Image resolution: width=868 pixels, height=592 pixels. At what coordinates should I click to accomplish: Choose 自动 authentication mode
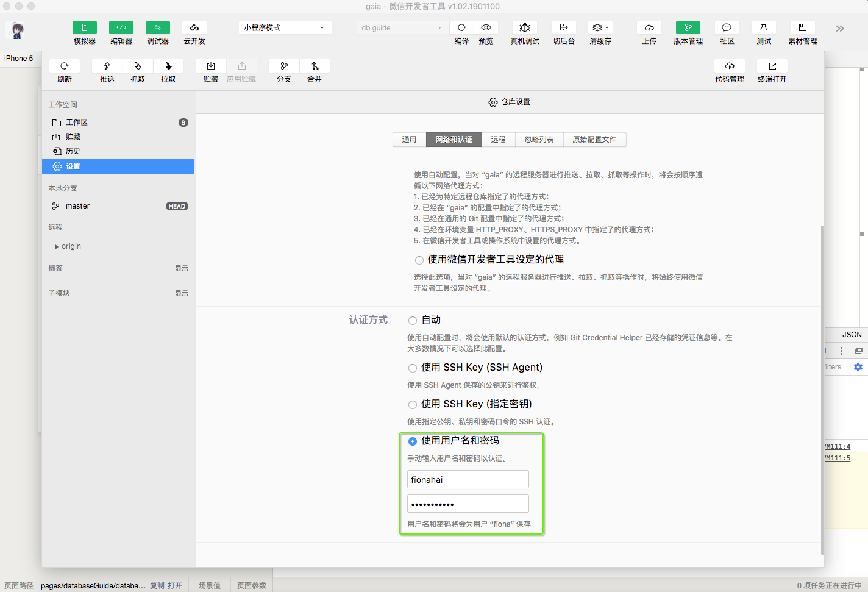pyautogui.click(x=412, y=319)
